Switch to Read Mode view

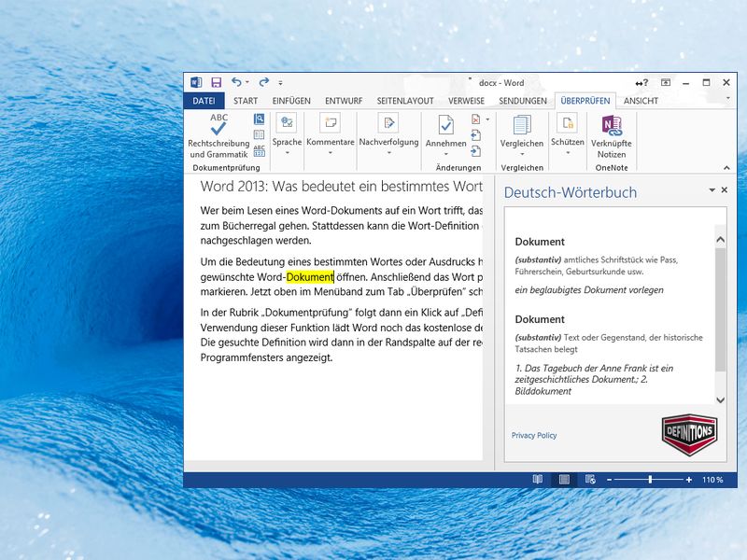coord(538,480)
